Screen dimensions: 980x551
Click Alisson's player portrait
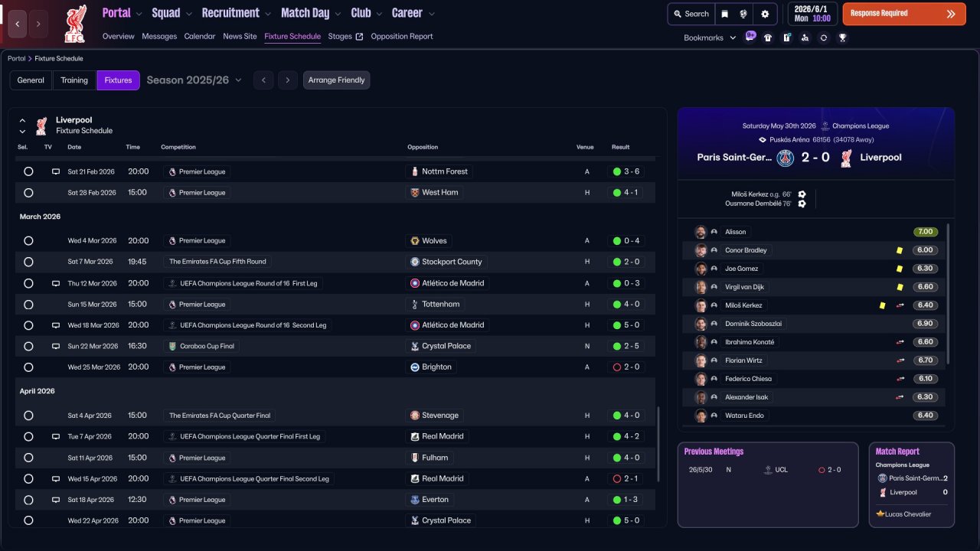point(701,232)
